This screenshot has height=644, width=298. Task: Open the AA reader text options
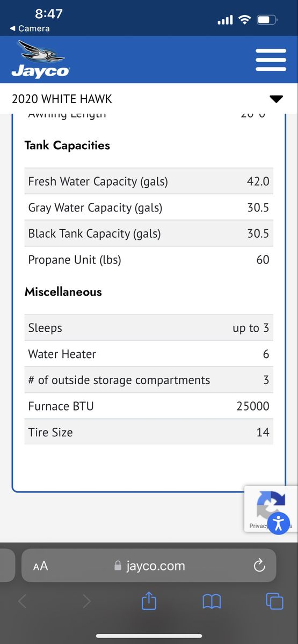40,566
